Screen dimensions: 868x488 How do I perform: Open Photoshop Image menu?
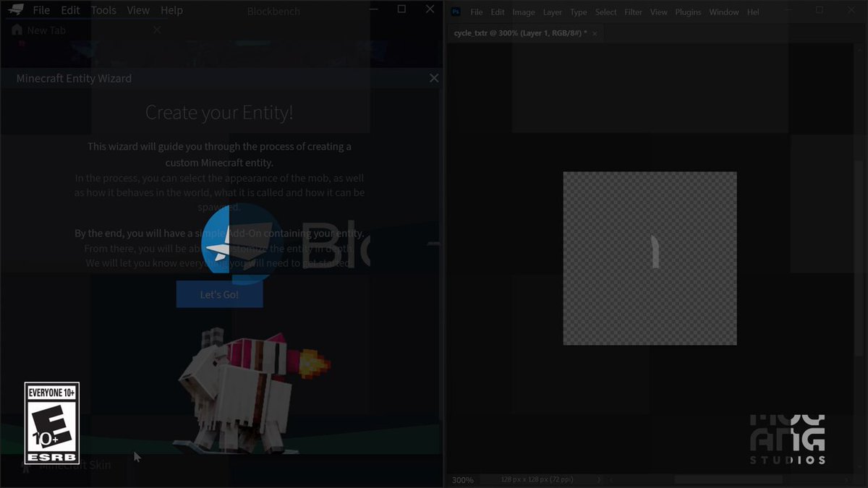[x=524, y=12]
